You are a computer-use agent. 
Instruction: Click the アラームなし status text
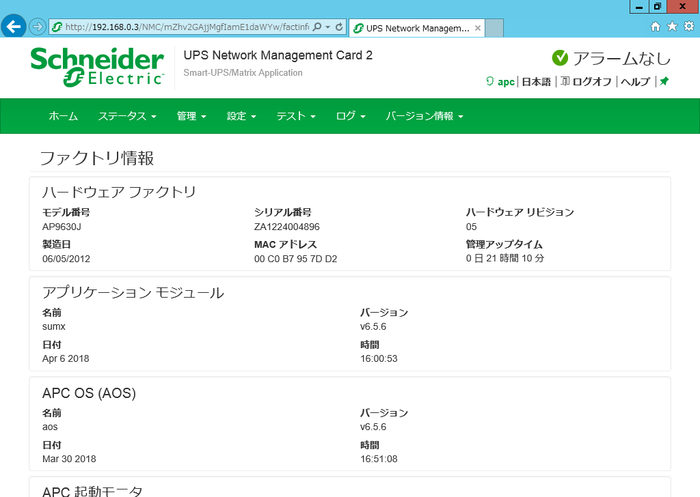click(x=621, y=58)
